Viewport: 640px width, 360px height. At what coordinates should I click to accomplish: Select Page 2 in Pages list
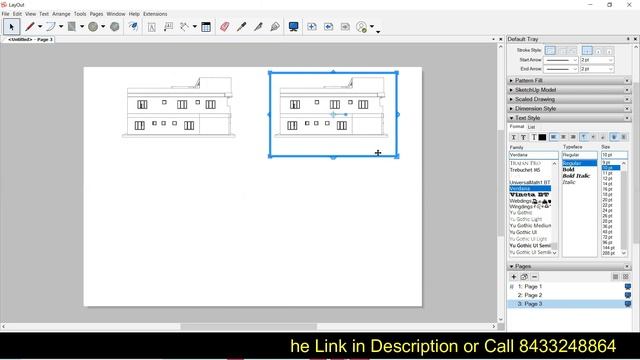[x=569, y=295]
